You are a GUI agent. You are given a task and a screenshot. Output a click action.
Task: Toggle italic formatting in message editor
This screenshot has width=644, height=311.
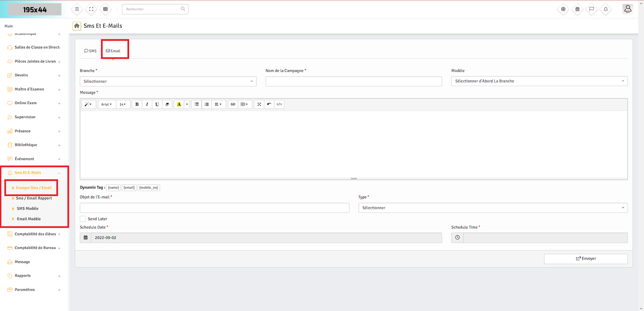tap(147, 104)
